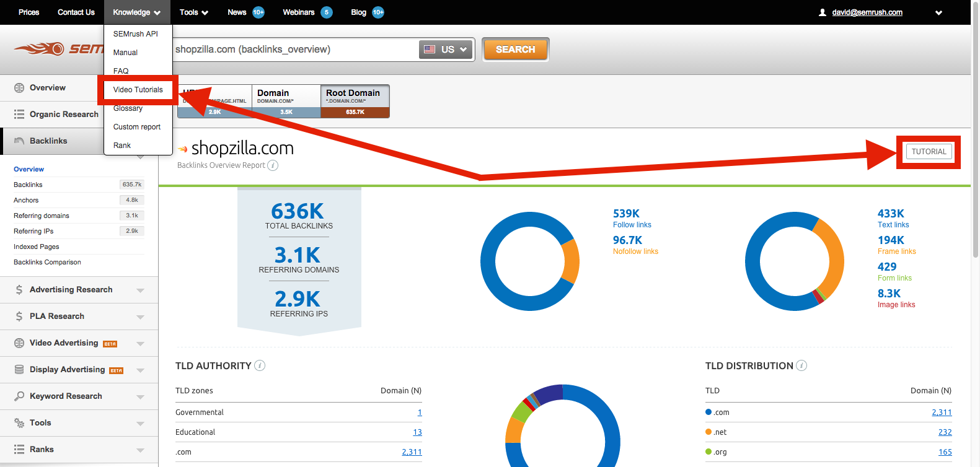Click the Display Advertising stack icon
The width and height of the screenshot is (980, 467).
click(x=19, y=370)
